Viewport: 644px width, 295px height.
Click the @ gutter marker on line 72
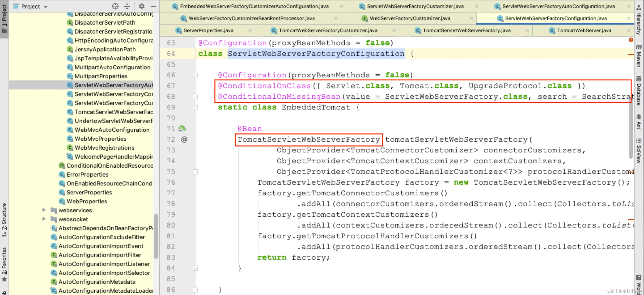coord(184,139)
